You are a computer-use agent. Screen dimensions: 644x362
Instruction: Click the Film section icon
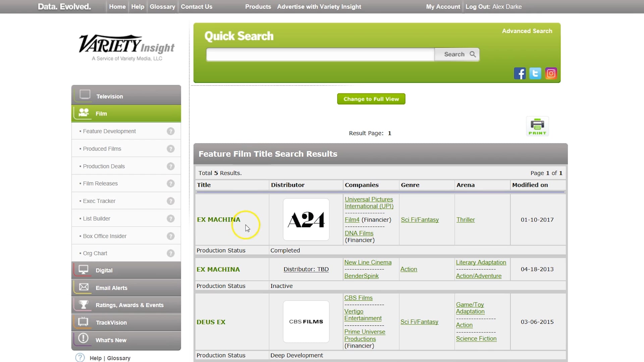click(84, 113)
